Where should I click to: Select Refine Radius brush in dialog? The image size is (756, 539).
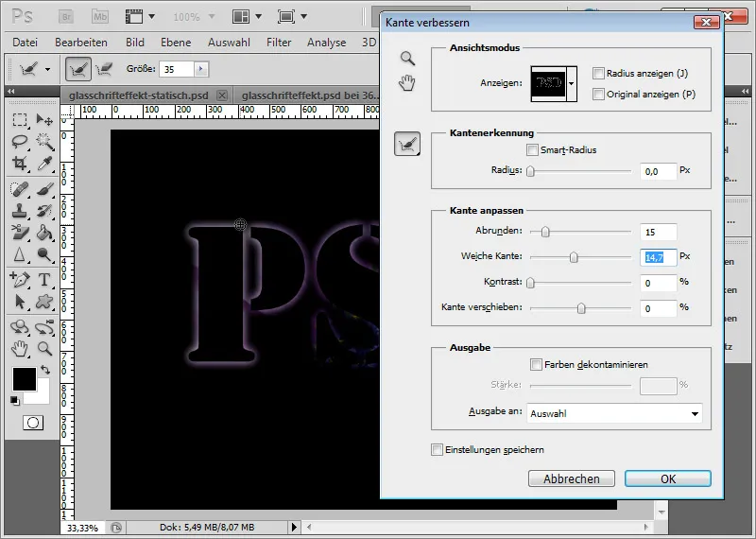coord(407,144)
